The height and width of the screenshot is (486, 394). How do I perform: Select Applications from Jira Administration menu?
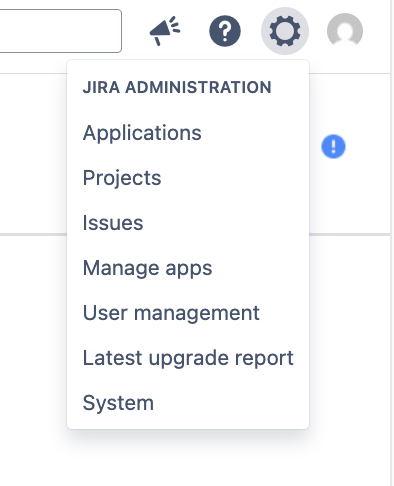tap(188, 133)
